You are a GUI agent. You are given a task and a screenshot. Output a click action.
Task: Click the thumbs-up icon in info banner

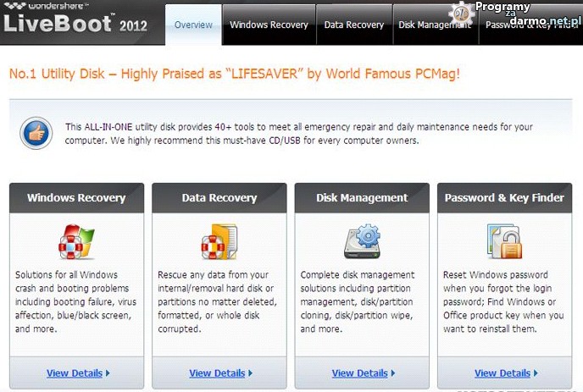pyautogui.click(x=36, y=133)
